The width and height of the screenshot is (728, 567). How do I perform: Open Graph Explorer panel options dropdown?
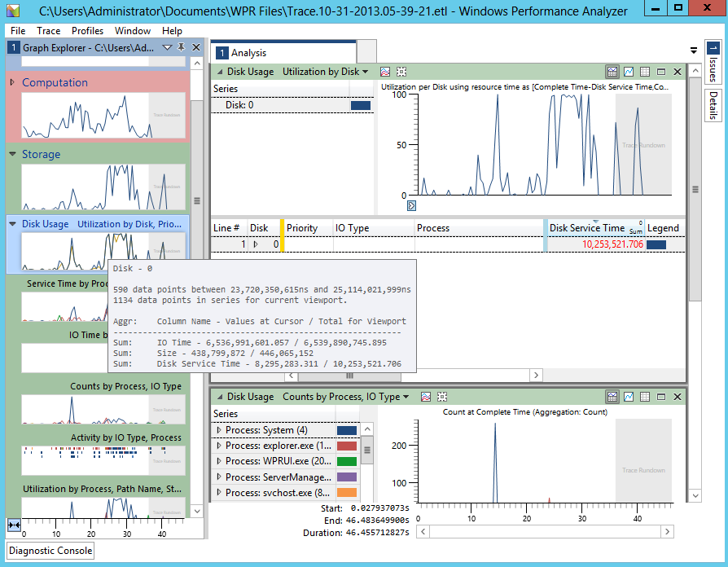pyautogui.click(x=168, y=47)
